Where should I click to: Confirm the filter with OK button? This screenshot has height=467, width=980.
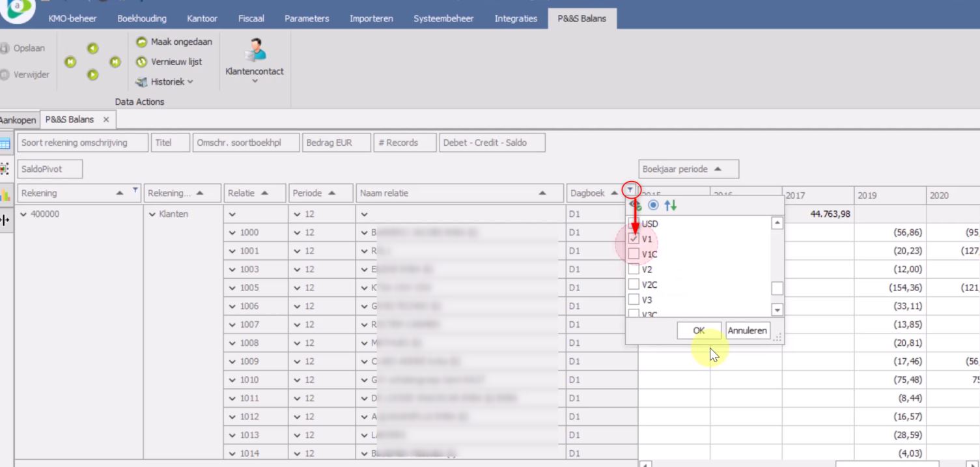click(699, 331)
